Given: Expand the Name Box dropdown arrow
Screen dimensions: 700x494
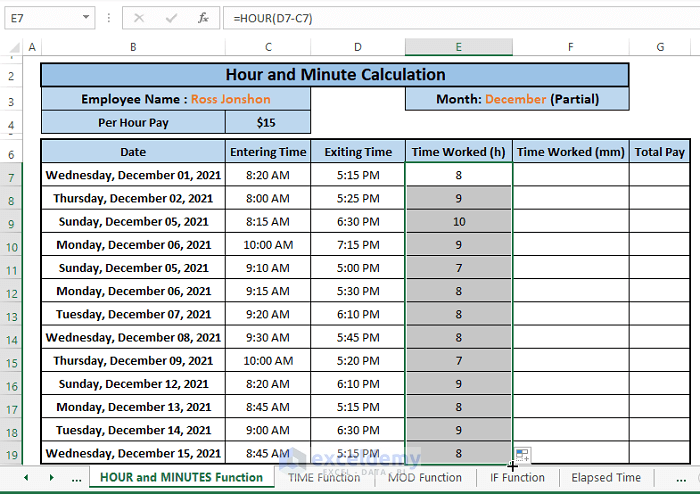Looking at the screenshot, I should tap(86, 17).
